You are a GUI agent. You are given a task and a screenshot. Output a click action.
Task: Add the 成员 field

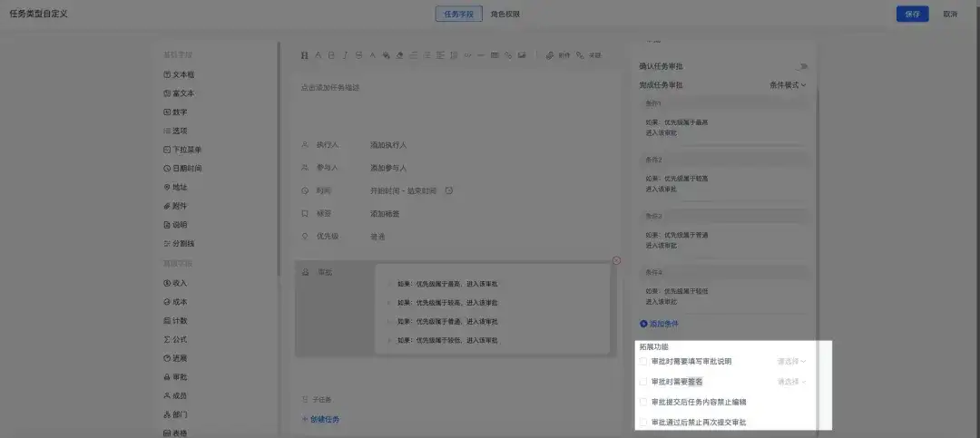[x=175, y=395]
